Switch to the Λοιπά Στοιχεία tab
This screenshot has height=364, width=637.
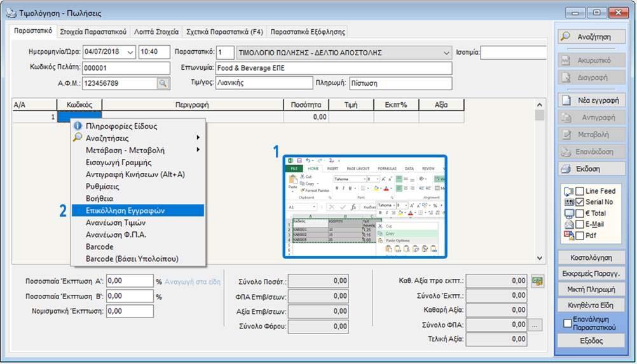pyautogui.click(x=156, y=32)
